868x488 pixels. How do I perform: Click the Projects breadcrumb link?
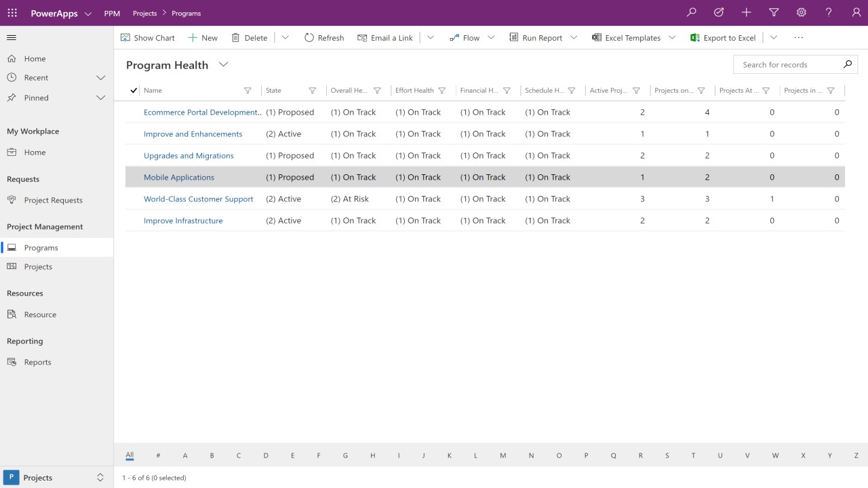tap(144, 13)
